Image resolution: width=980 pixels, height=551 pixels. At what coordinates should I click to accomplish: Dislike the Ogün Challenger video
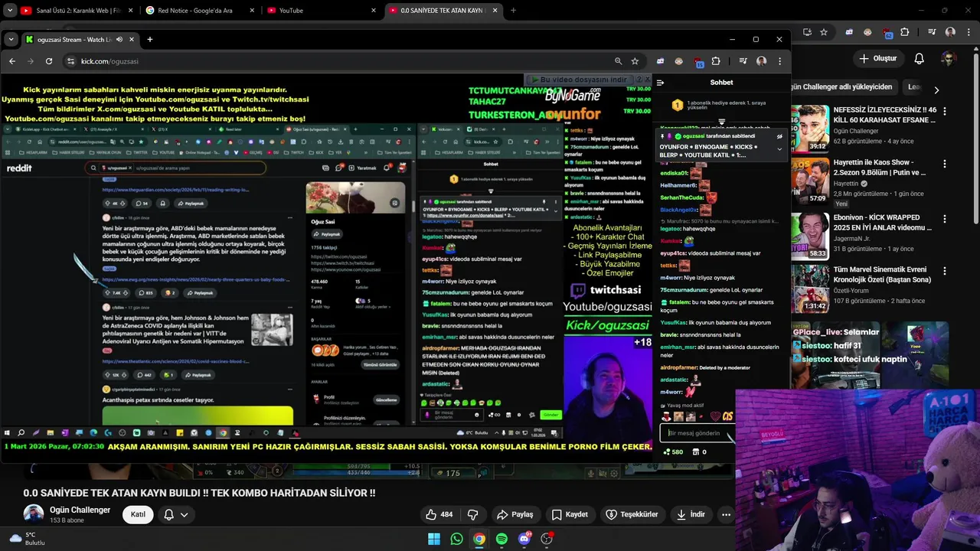coord(472,514)
